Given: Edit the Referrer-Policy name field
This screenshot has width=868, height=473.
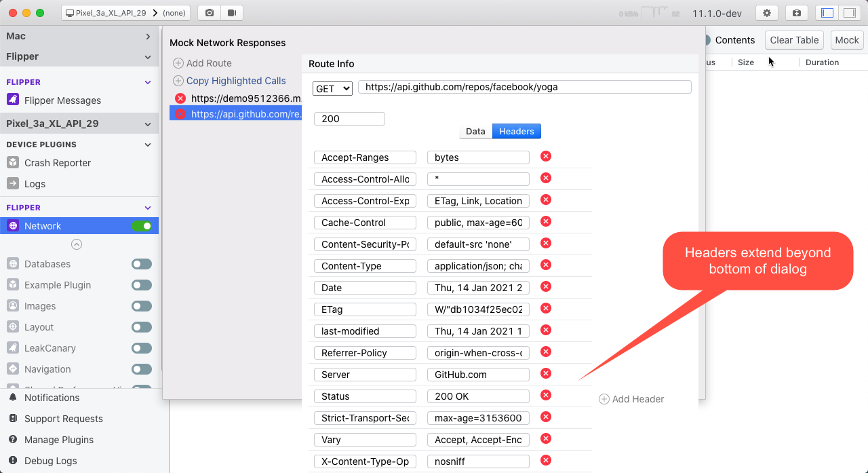Looking at the screenshot, I should [365, 353].
